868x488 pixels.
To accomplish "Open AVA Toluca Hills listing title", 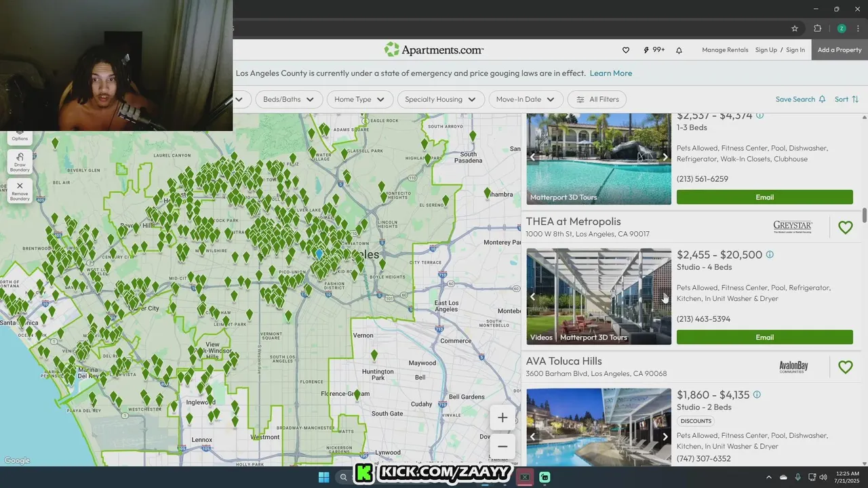I will tap(564, 361).
